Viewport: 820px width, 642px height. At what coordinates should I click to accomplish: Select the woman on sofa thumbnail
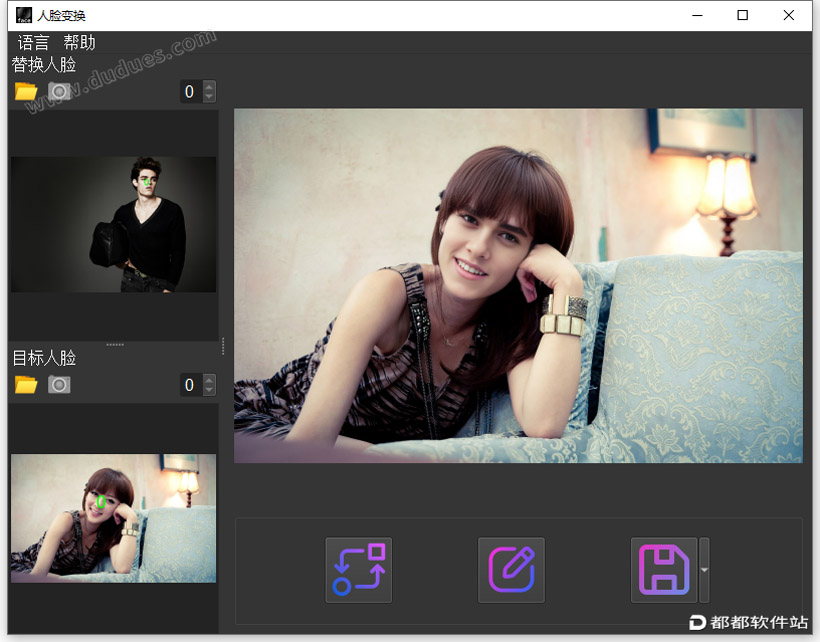[x=113, y=518]
